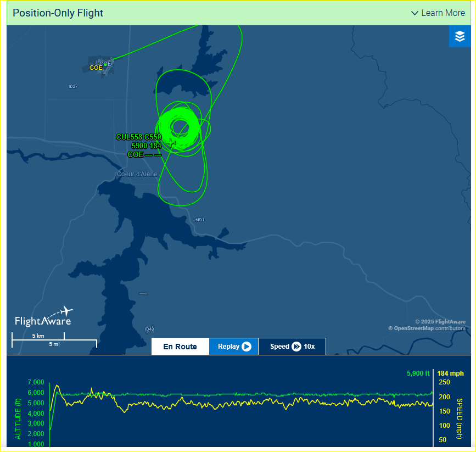476x452 pixels.
Task: Select the En Route status tab
Action: [x=180, y=347]
